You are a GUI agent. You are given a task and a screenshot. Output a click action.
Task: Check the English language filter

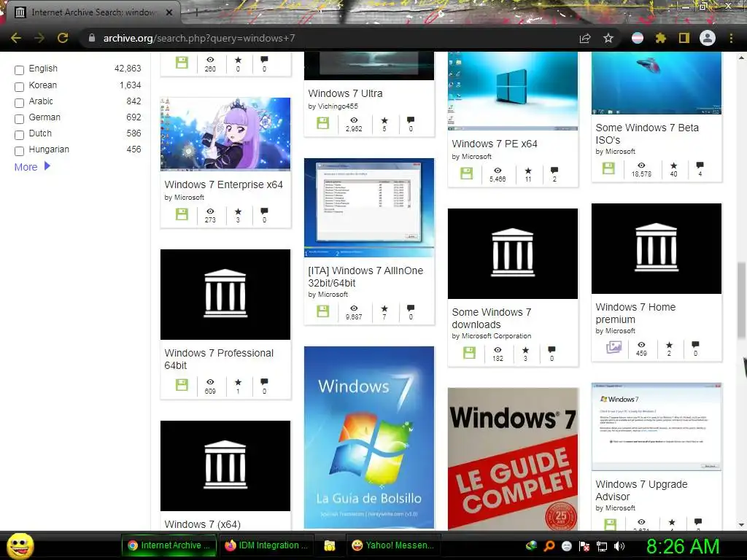click(x=19, y=71)
